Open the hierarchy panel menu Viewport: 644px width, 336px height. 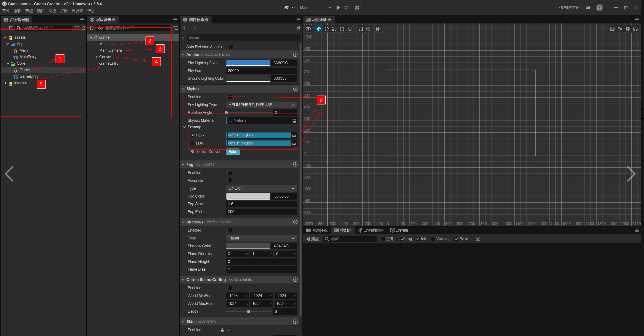175,19
